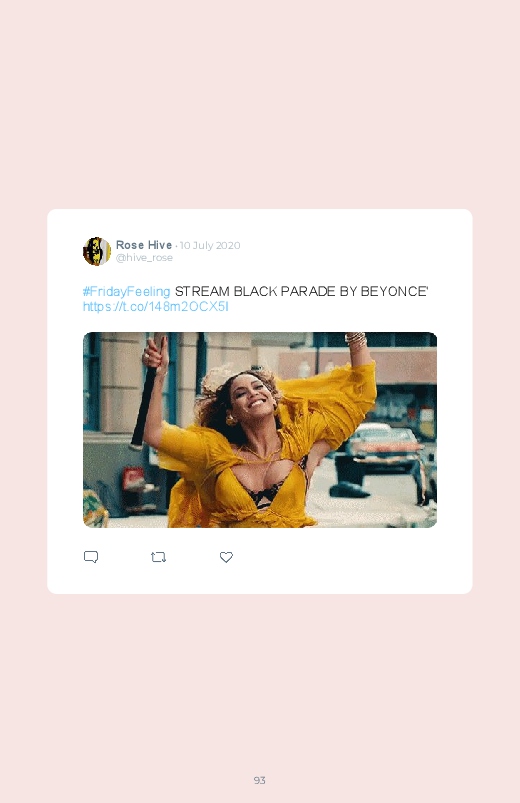Open the Rose Hive profile avatar
This screenshot has height=803, width=520.
[x=97, y=251]
